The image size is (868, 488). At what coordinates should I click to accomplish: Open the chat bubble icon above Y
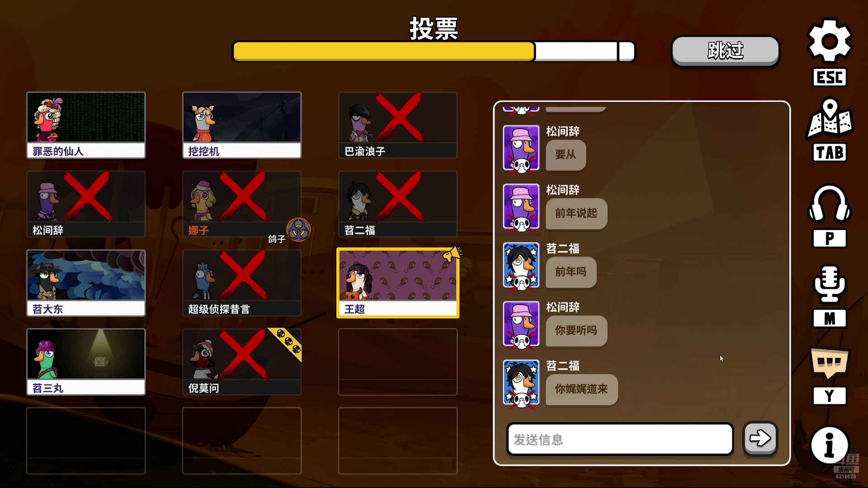click(x=830, y=363)
